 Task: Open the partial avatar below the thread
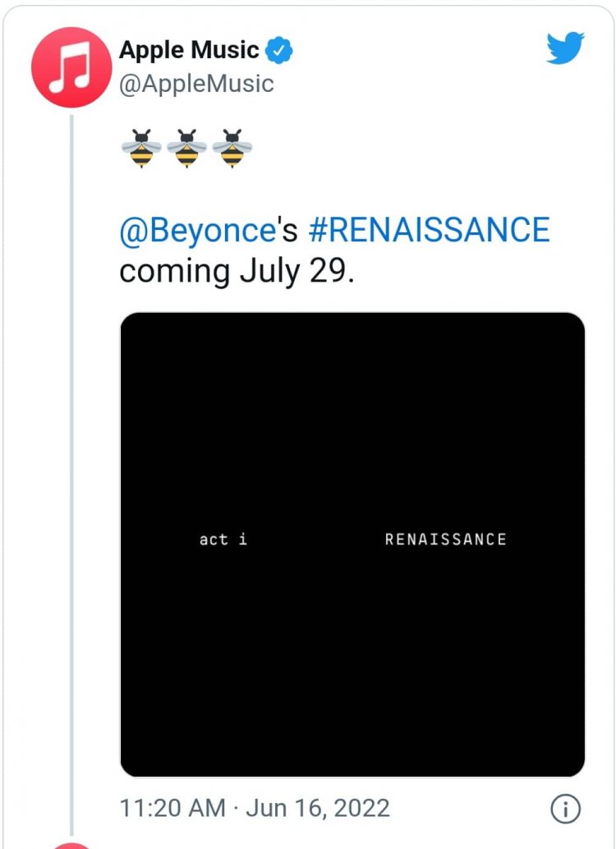click(71, 845)
